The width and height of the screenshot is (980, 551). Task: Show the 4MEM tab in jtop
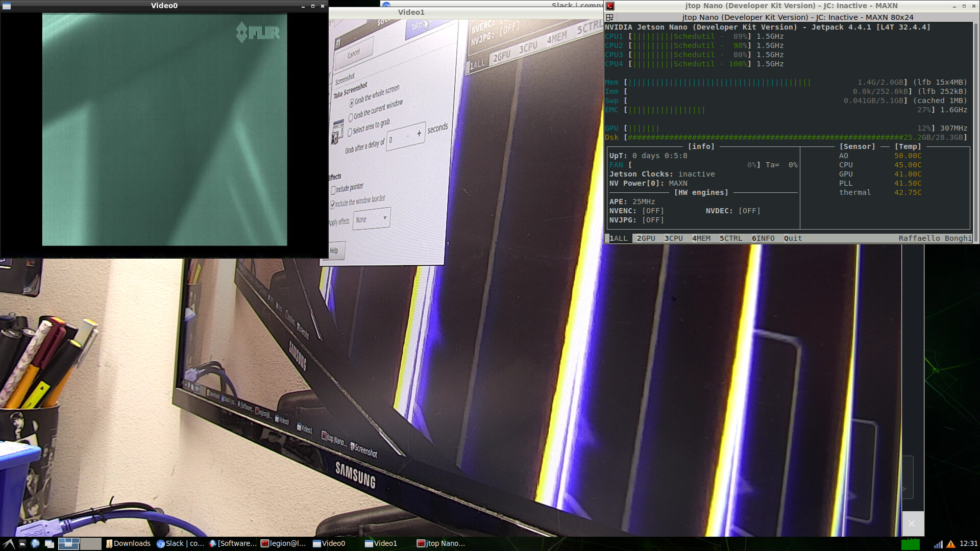(701, 238)
